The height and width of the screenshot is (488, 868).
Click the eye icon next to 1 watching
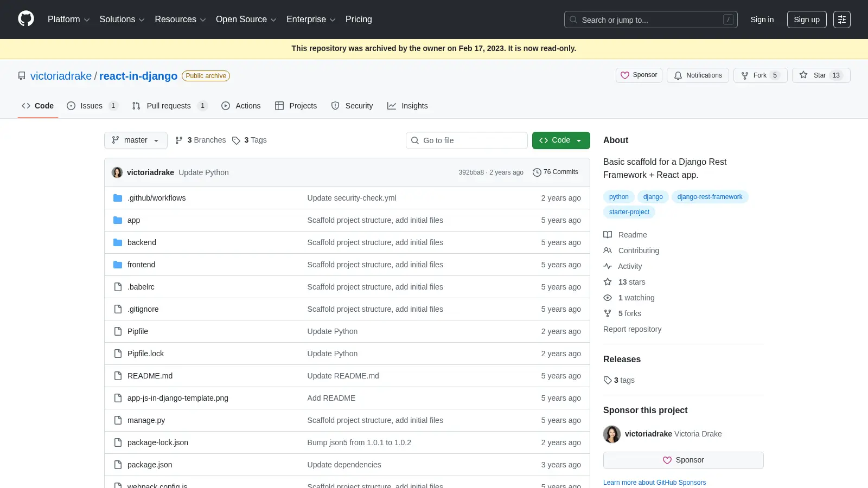point(608,298)
